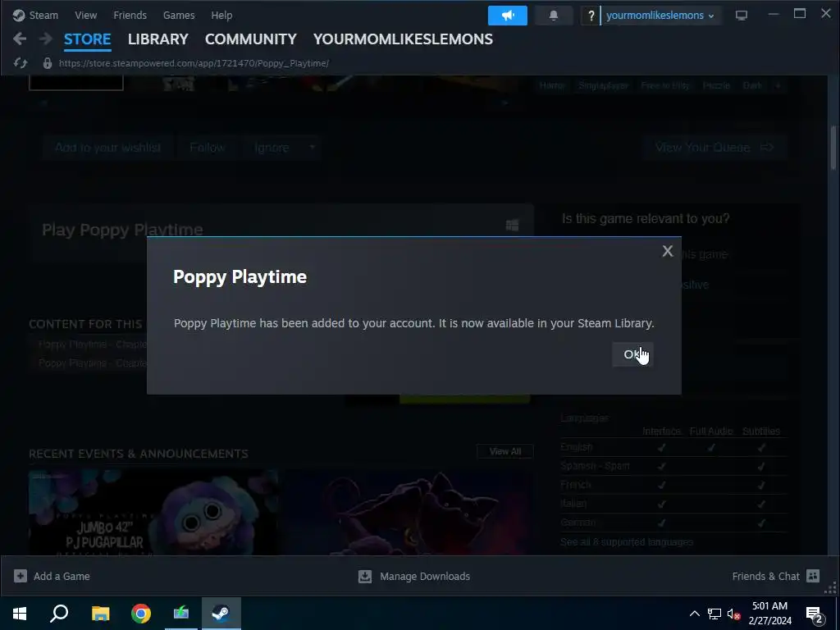Open the Windows Start menu
Screen dimensions: 840x630
(20, 614)
